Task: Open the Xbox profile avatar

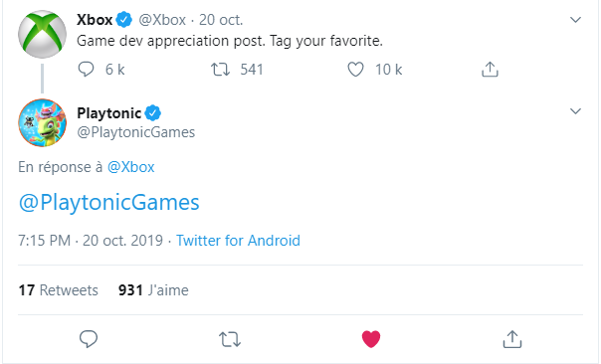Action: (42, 34)
